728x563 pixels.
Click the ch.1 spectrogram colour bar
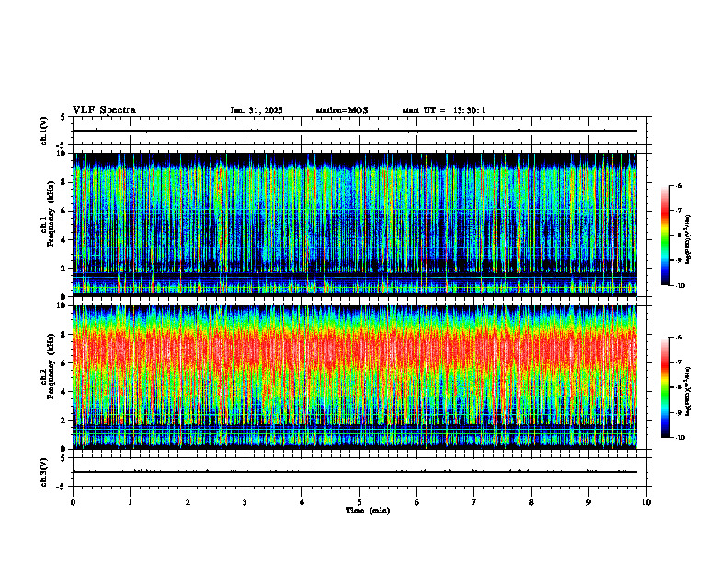665,236
